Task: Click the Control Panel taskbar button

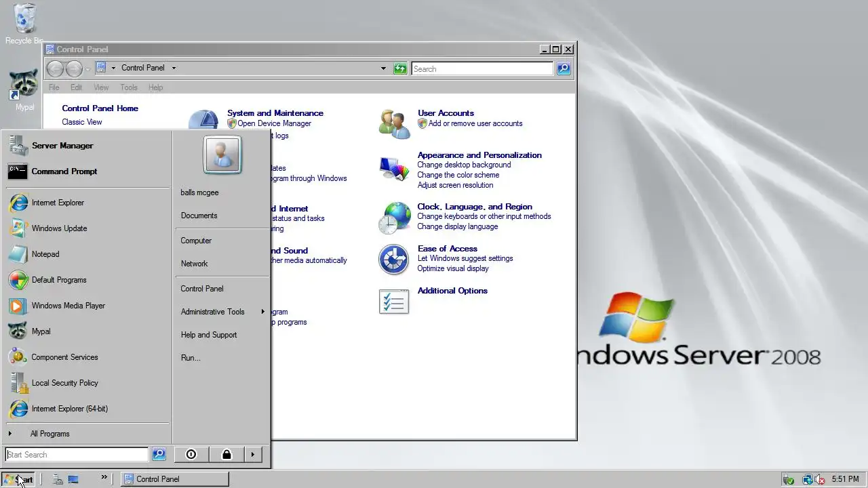Action: click(174, 479)
